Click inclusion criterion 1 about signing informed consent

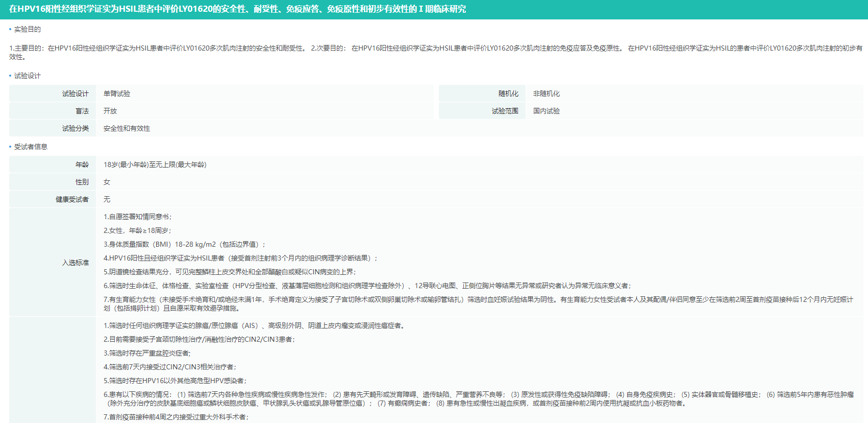coord(138,217)
